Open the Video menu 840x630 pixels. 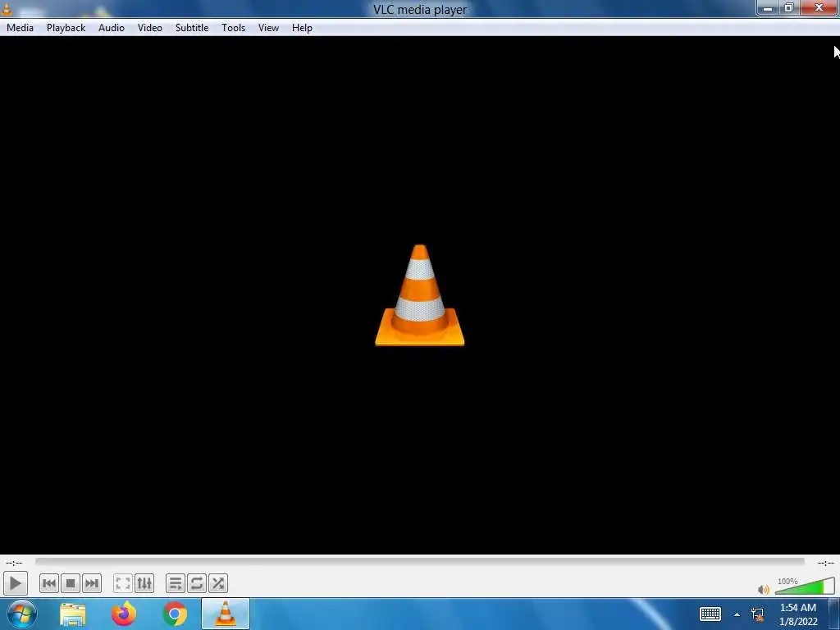(x=149, y=28)
